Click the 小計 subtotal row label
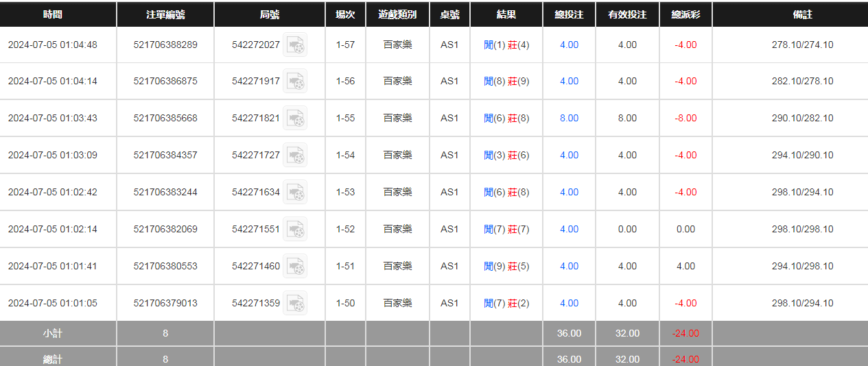The width and height of the screenshot is (868, 366). 52,333
